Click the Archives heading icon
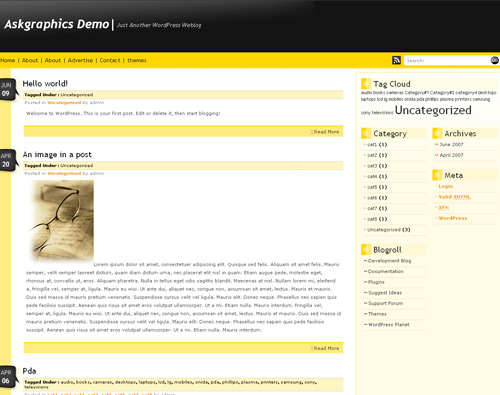Image resolution: width=500 pixels, height=395 pixels. point(437,133)
